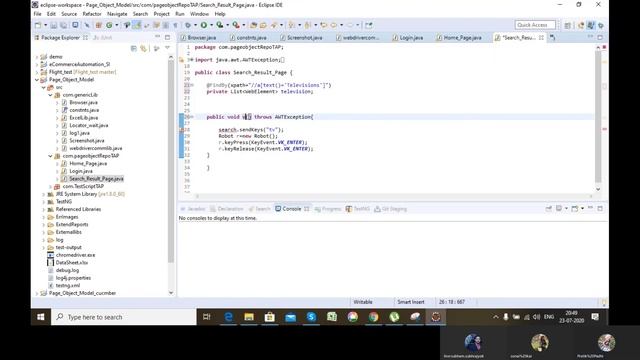Click the Package Explorer vertical scrollbar
Image resolution: width=640 pixels, height=360 pixels.
pyautogui.click(x=171, y=161)
